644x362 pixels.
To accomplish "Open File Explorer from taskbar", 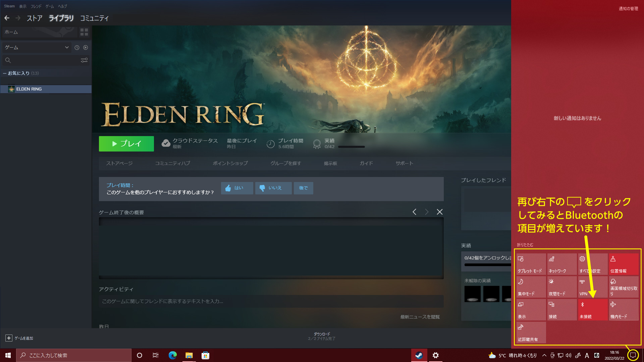I will point(189,355).
